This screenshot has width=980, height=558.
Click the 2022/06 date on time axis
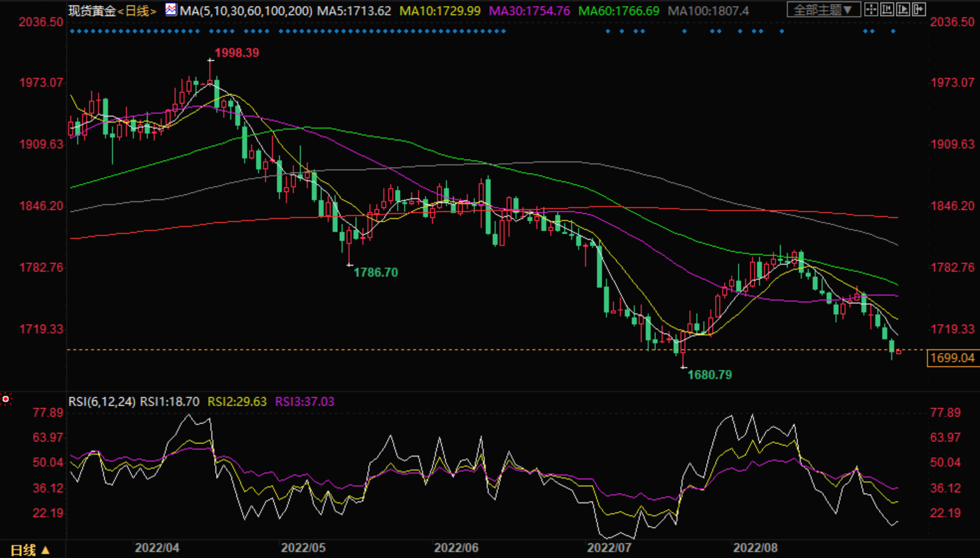click(456, 548)
